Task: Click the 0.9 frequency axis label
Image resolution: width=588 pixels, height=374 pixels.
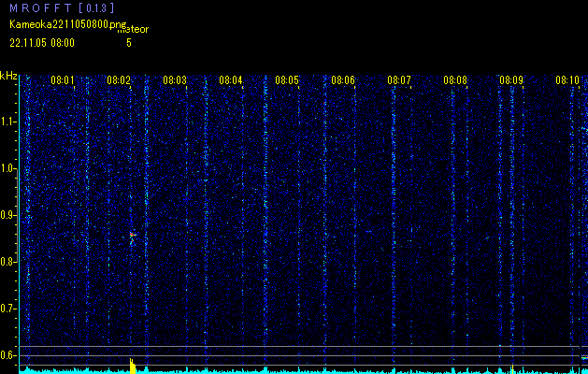Action: 7,215
